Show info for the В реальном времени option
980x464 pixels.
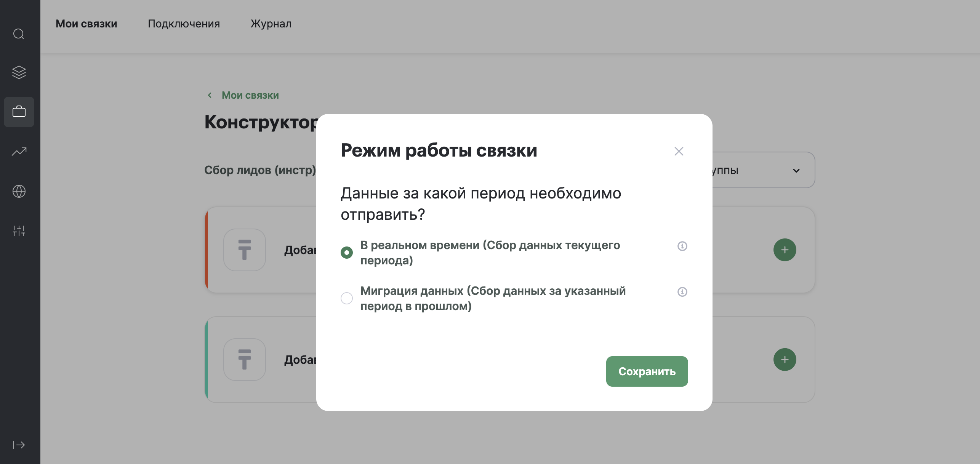pyautogui.click(x=682, y=246)
